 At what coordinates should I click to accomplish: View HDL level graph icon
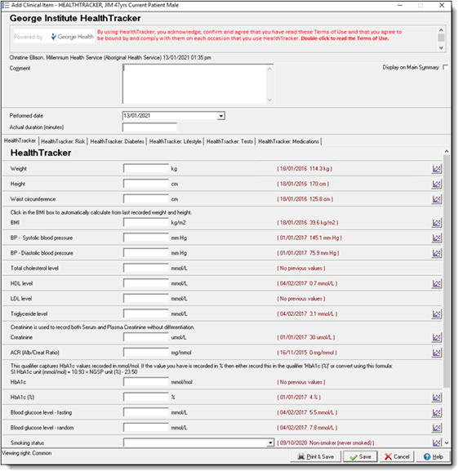pos(436,283)
